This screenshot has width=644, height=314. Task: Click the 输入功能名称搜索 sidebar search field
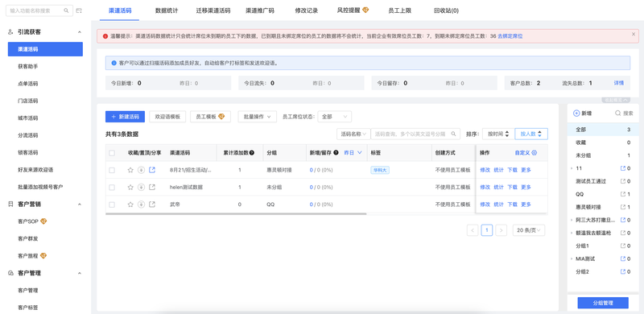point(39,10)
